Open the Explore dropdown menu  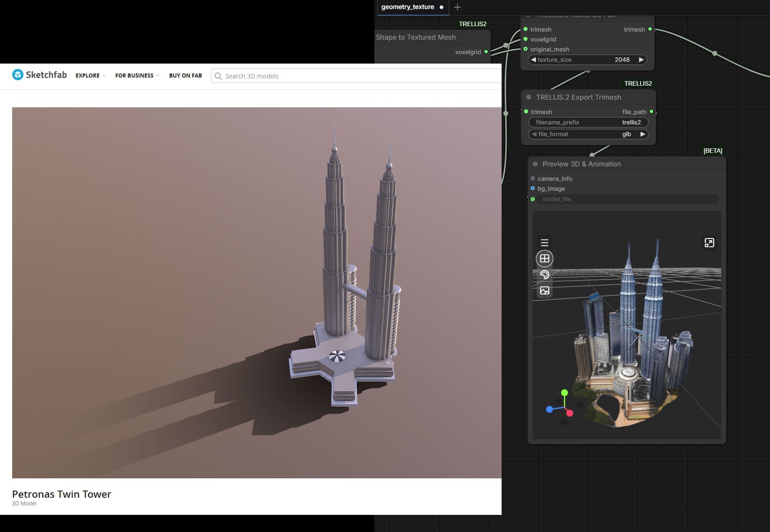coord(90,76)
